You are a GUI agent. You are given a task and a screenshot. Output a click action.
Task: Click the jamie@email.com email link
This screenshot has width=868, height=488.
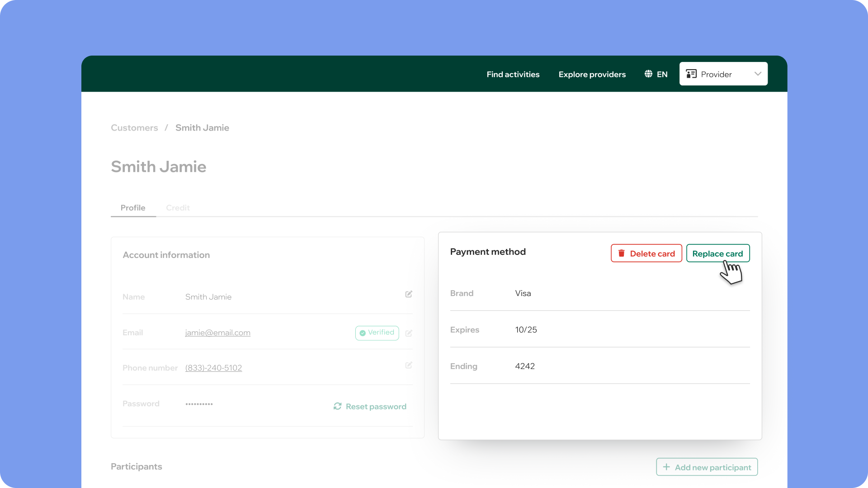coord(217,333)
